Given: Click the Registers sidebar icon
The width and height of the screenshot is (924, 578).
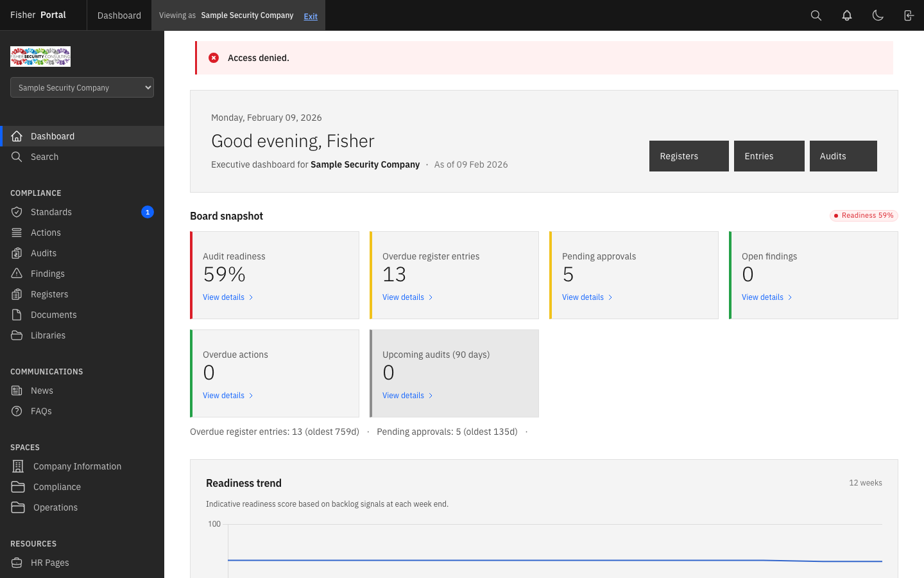Looking at the screenshot, I should click(17, 293).
